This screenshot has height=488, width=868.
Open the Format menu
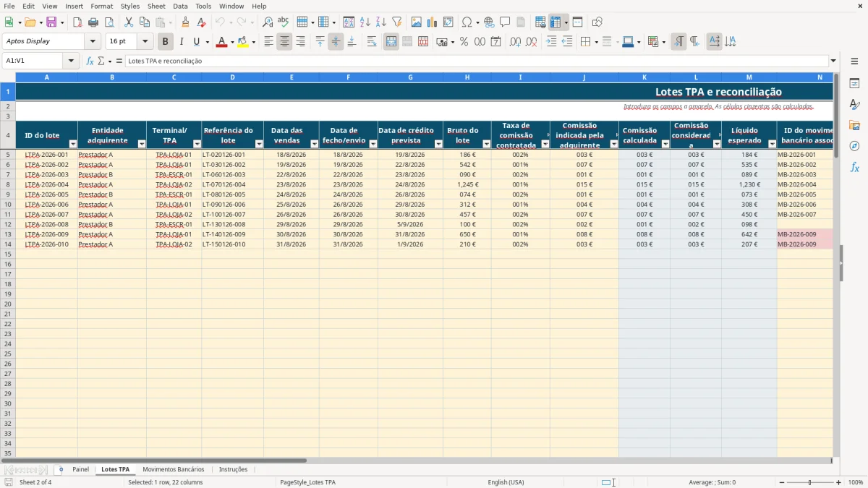101,6
